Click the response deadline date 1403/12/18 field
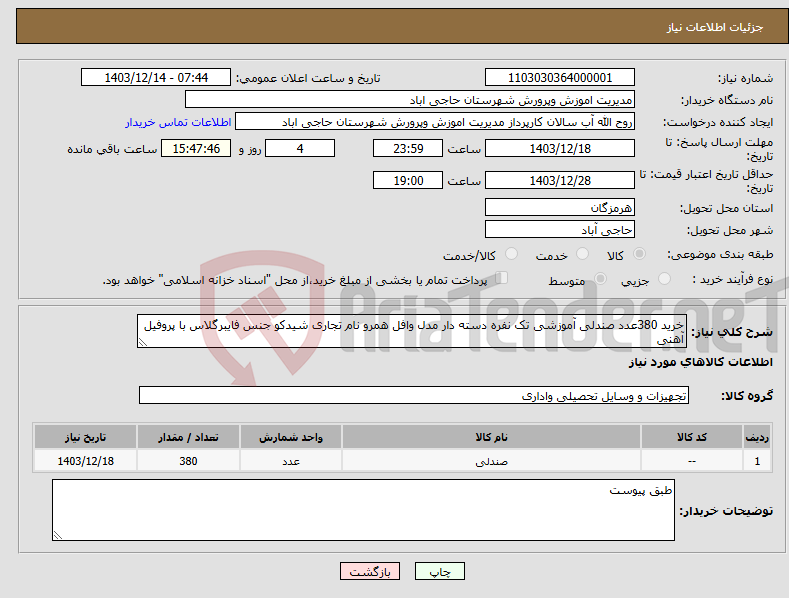Viewport: 789px width, 598px height. (560, 148)
